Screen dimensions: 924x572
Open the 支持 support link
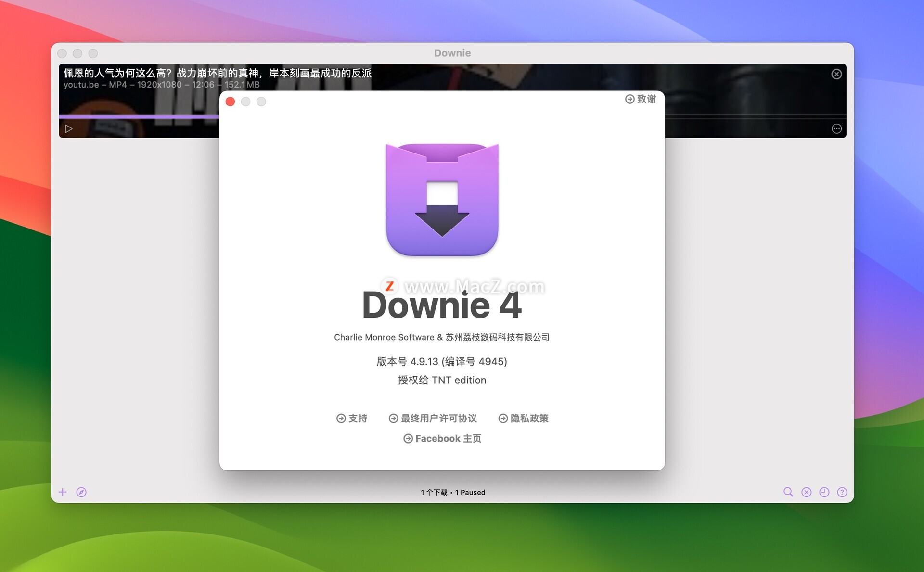pos(352,418)
